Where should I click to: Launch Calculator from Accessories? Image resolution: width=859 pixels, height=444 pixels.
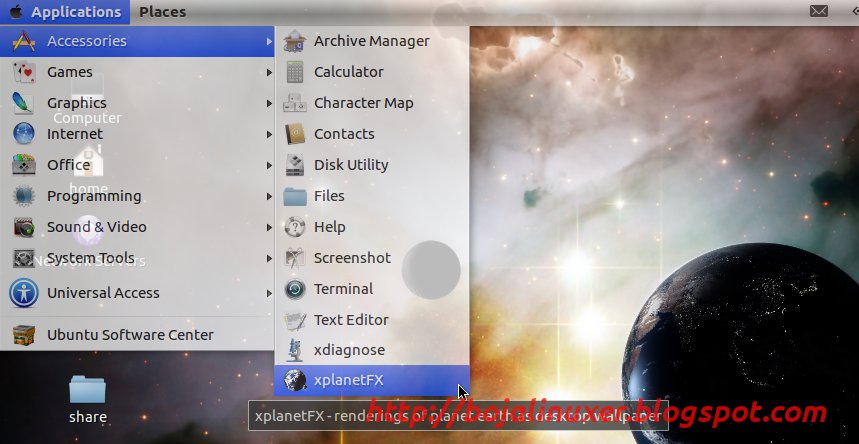click(372, 72)
